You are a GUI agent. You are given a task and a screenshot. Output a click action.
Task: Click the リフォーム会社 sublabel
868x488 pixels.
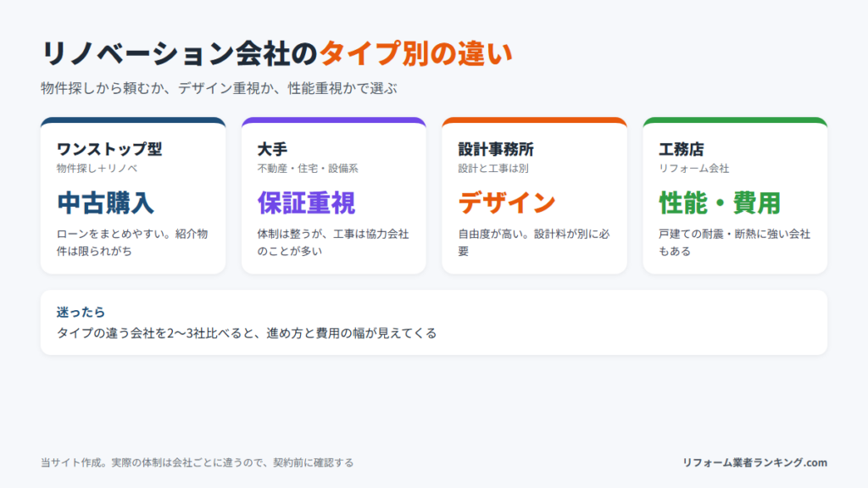[693, 169]
